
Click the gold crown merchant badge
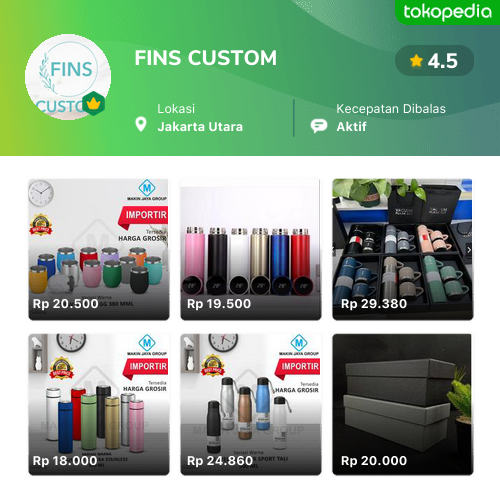[x=94, y=103]
